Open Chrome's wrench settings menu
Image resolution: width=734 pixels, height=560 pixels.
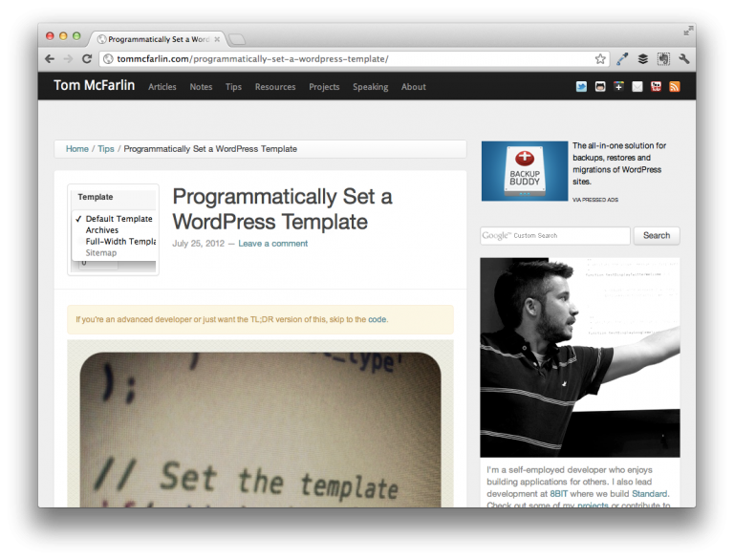pyautogui.click(x=684, y=59)
